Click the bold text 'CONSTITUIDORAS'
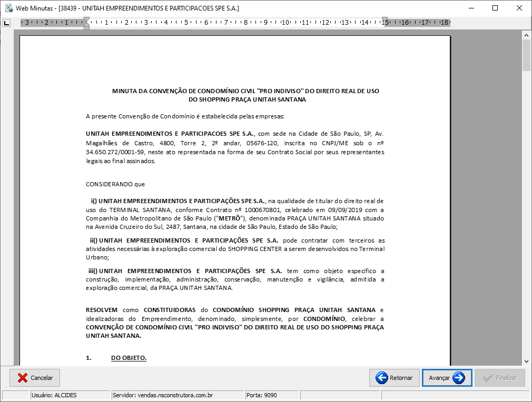The height and width of the screenshot is (402, 532). coord(170,310)
